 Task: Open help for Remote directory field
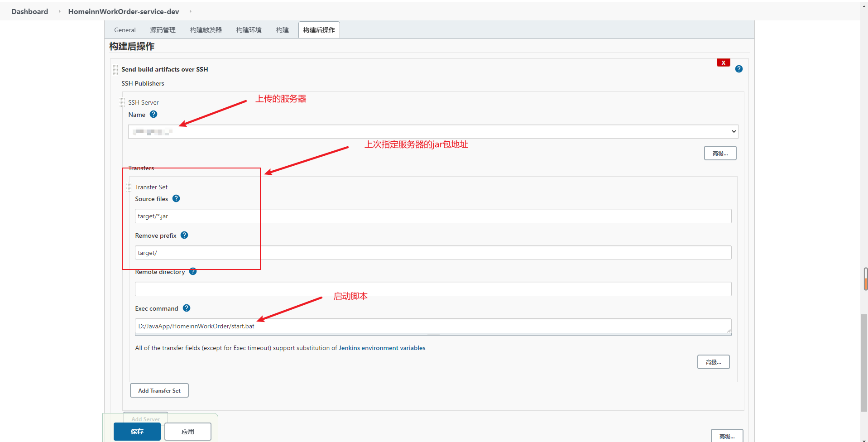[193, 271]
